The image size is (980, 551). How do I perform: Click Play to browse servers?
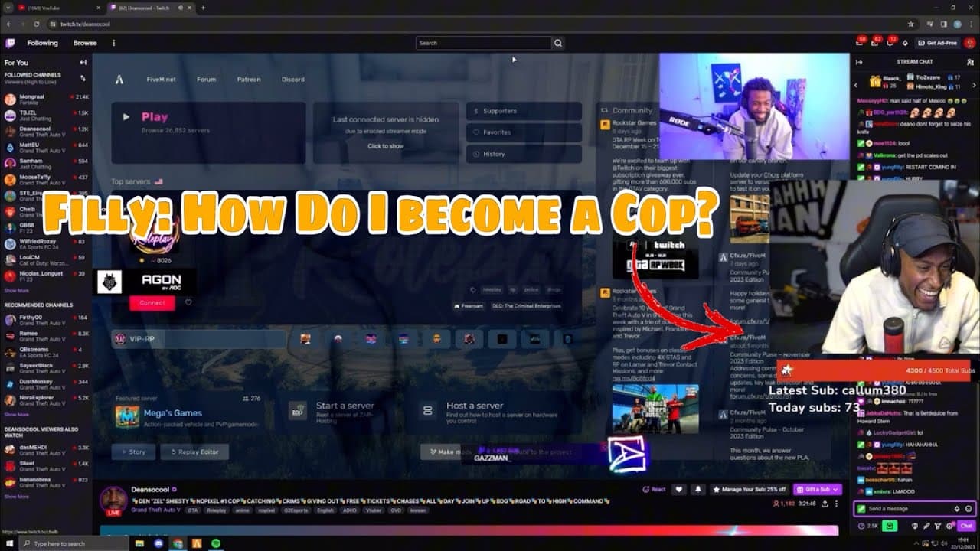point(208,133)
